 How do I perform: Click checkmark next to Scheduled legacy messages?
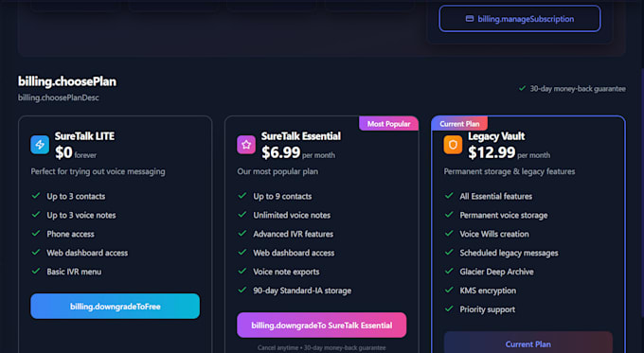point(449,252)
